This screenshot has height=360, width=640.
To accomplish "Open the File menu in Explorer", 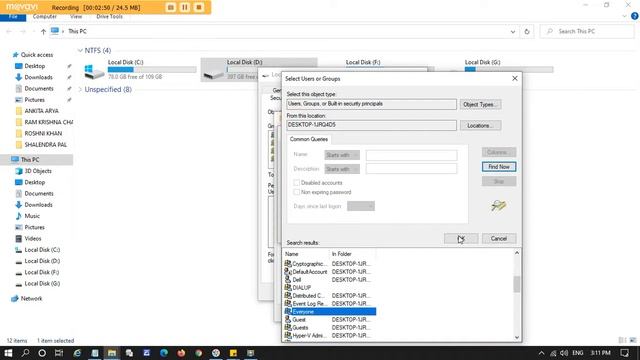I will click(x=13, y=17).
